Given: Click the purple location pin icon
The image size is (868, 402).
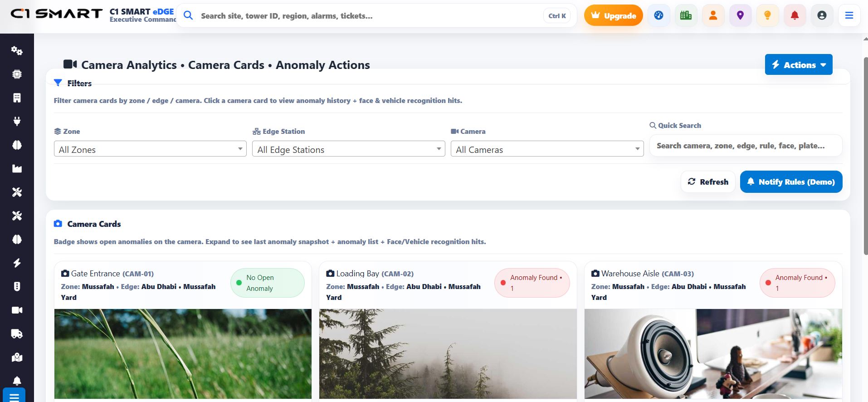Looking at the screenshot, I should [x=740, y=15].
